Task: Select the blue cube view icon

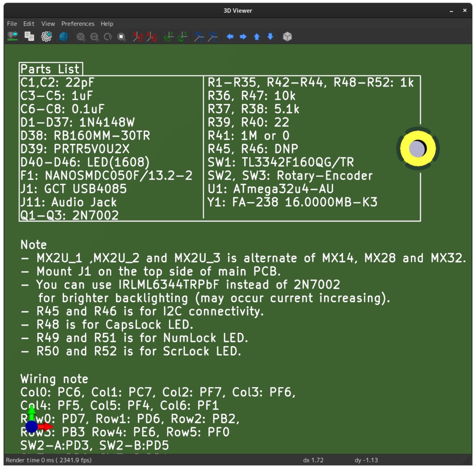Action: coord(63,37)
